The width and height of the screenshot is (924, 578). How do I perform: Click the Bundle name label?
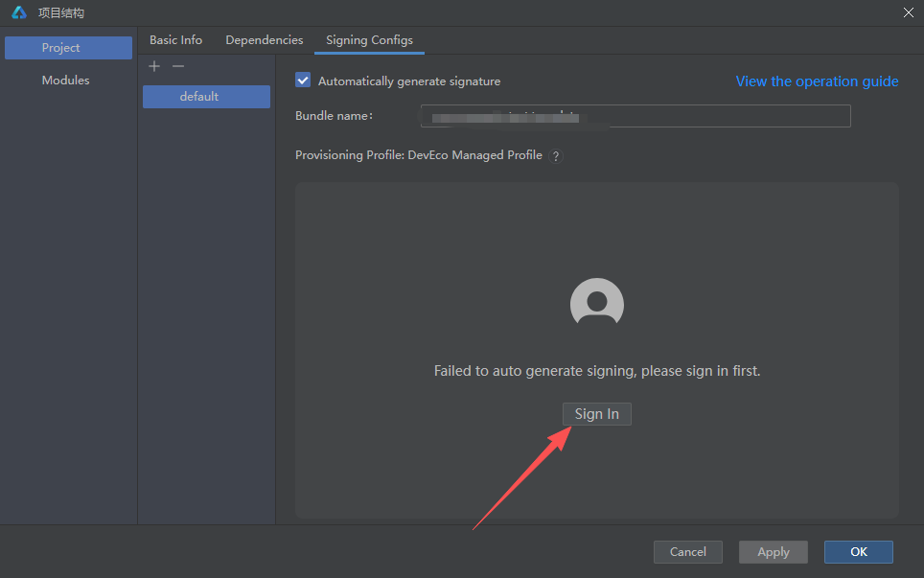tap(334, 116)
